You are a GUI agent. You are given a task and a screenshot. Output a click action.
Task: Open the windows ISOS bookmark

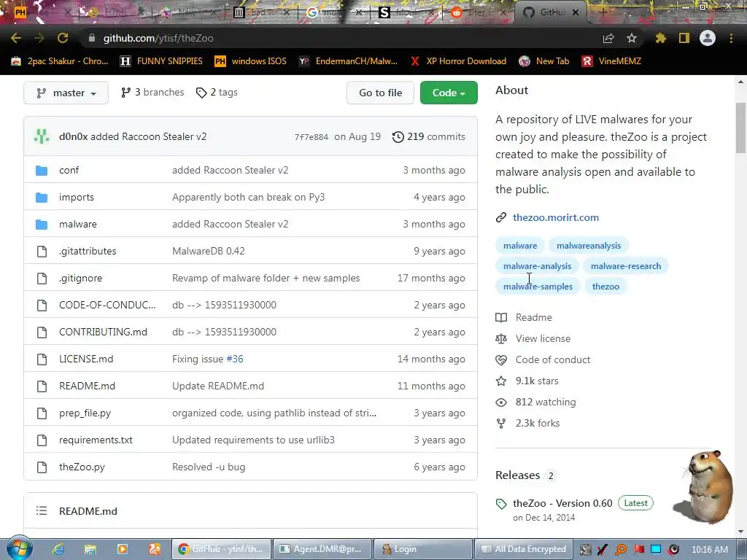251,61
